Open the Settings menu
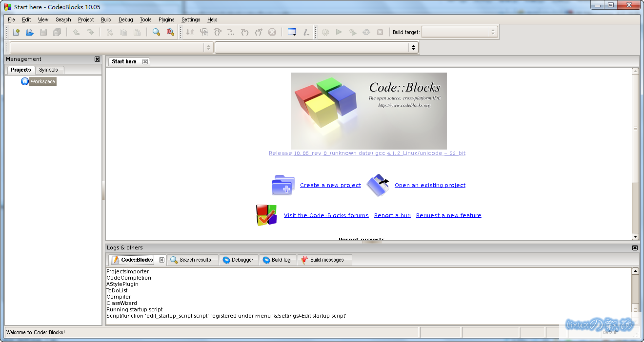644x342 pixels. 191,19
